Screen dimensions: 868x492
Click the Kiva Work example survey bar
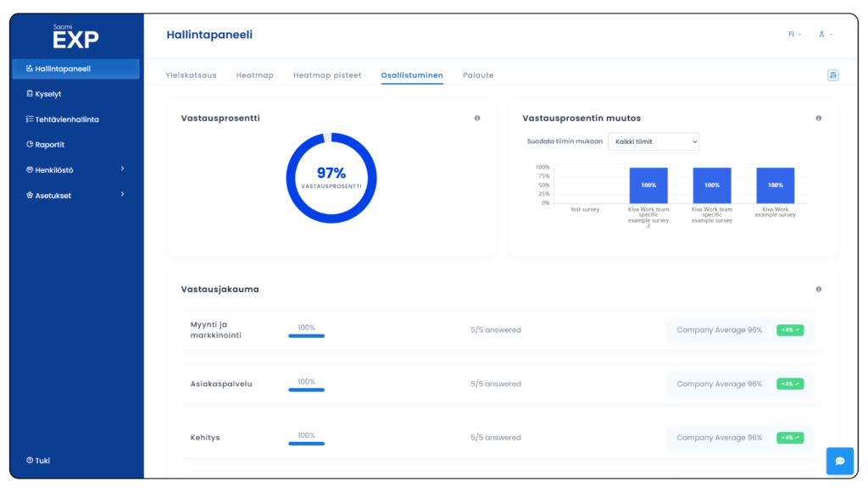775,185
